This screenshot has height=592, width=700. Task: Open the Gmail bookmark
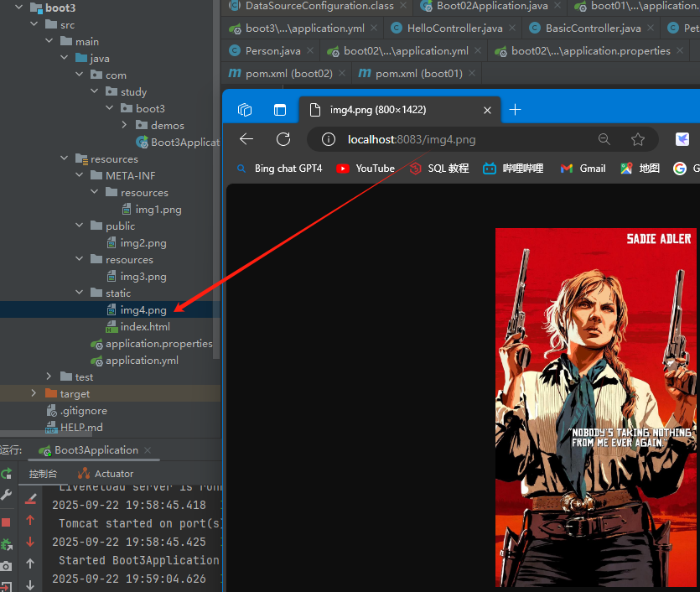click(583, 169)
